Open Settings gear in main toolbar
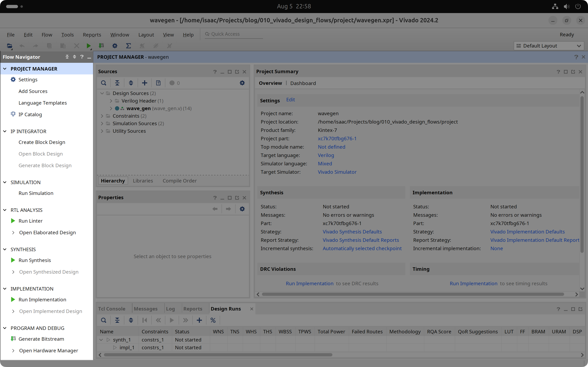The image size is (588, 367). 115,46
